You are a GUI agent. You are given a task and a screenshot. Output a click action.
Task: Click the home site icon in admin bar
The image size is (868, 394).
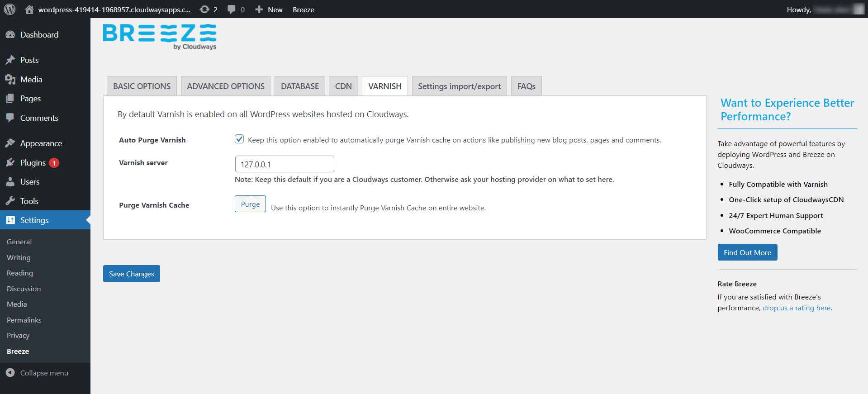(29, 9)
